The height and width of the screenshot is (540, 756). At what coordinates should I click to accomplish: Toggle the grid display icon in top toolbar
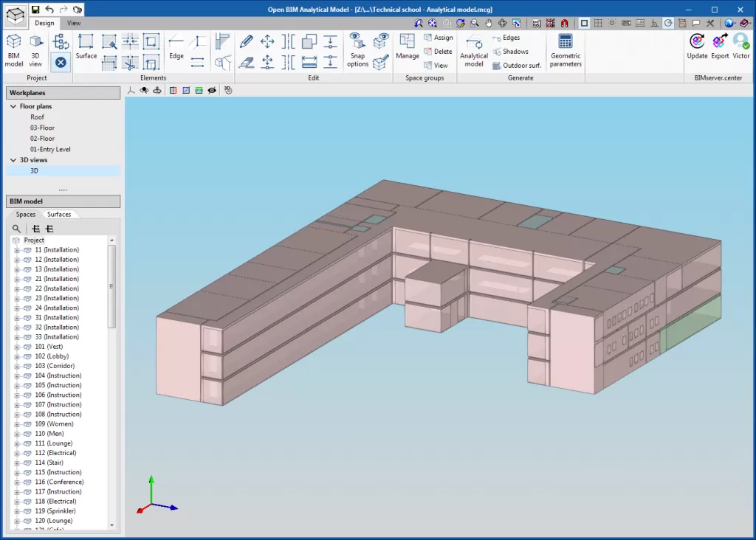597,23
